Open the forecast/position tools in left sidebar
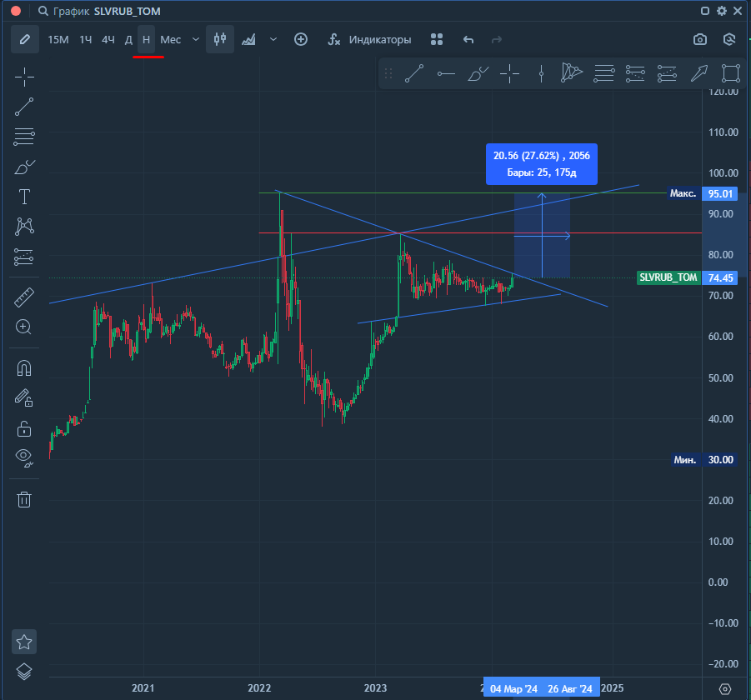Screen dimensions: 751x700 pyautogui.click(x=24, y=257)
